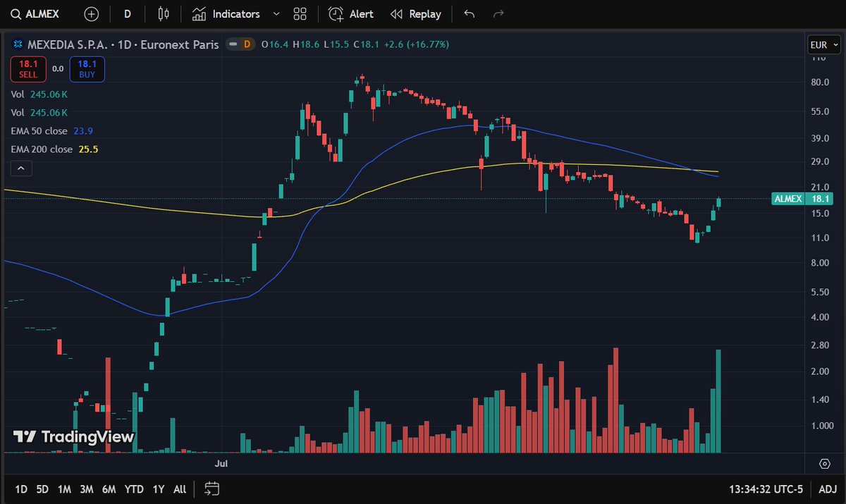The width and height of the screenshot is (846, 504).
Task: Click the MEXEDIA symbol logo icon
Action: pos(18,44)
